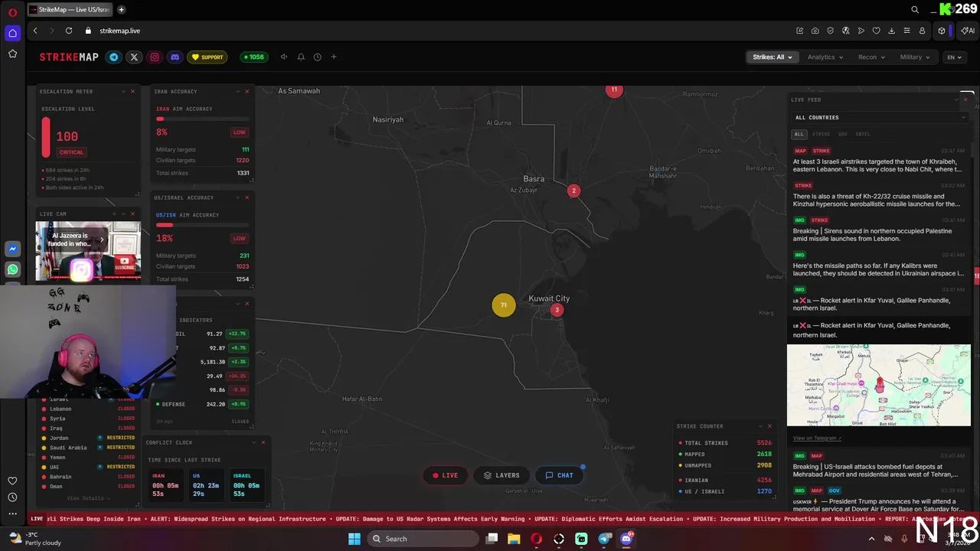Select the GOV tab in Live Feed
Viewport: 980px width, 551px height.
(x=842, y=134)
